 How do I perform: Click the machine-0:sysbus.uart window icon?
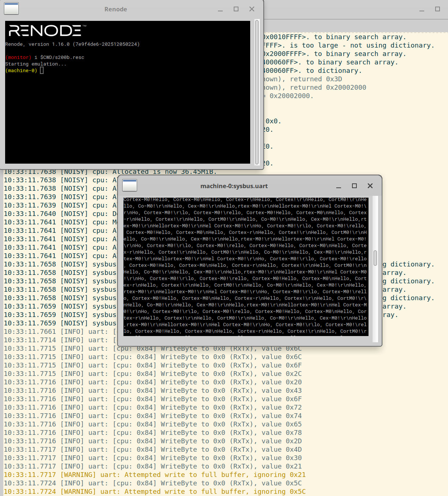coord(129,186)
